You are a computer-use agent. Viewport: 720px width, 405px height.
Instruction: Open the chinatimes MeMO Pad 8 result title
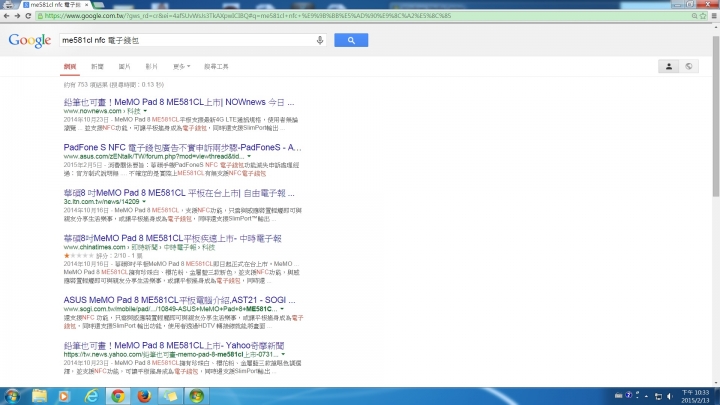[x=172, y=238]
